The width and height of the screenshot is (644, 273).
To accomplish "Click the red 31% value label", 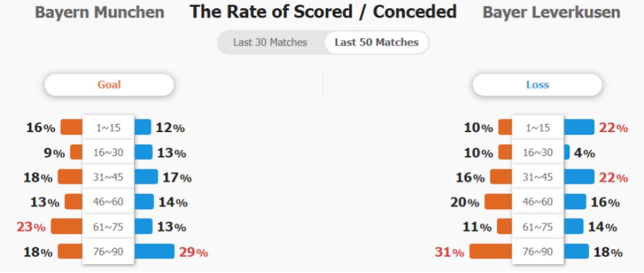I will (x=449, y=252).
